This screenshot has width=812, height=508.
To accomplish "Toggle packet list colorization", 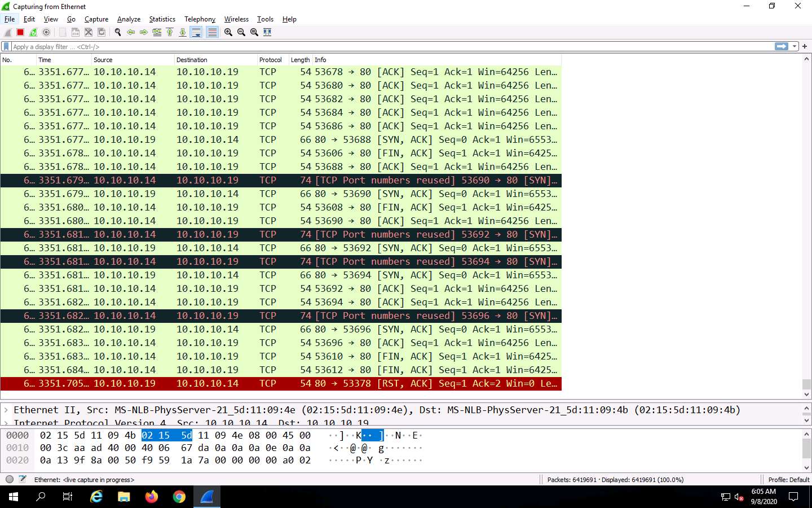I will pyautogui.click(x=211, y=32).
